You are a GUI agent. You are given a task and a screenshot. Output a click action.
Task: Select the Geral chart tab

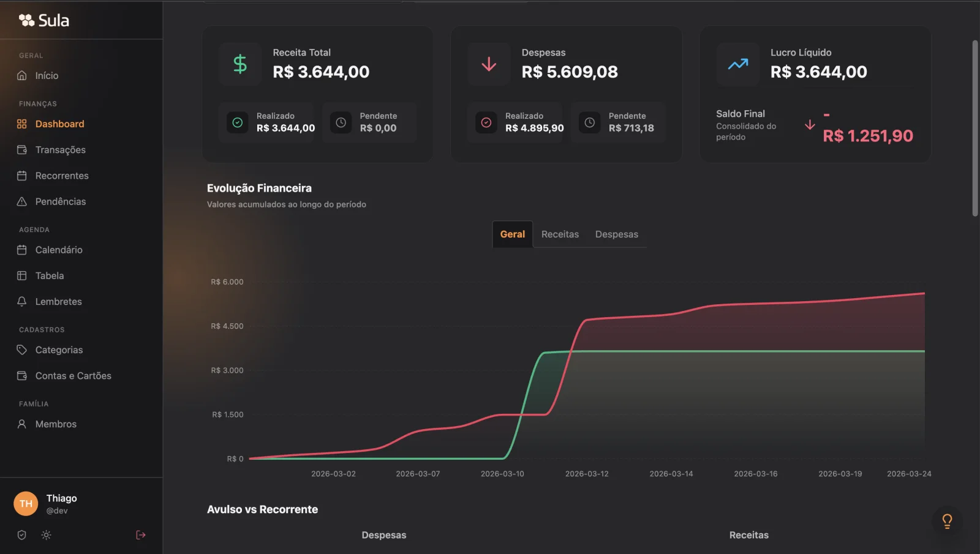pos(513,234)
